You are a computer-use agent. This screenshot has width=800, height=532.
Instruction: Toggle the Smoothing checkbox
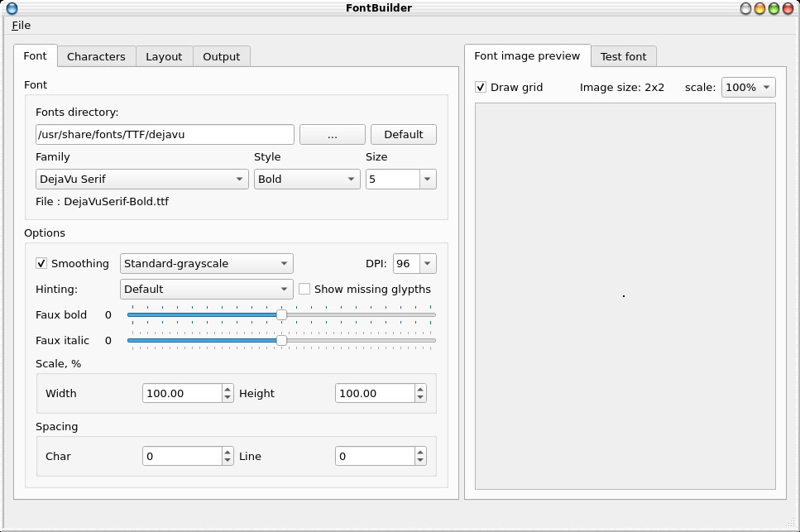pos(41,264)
